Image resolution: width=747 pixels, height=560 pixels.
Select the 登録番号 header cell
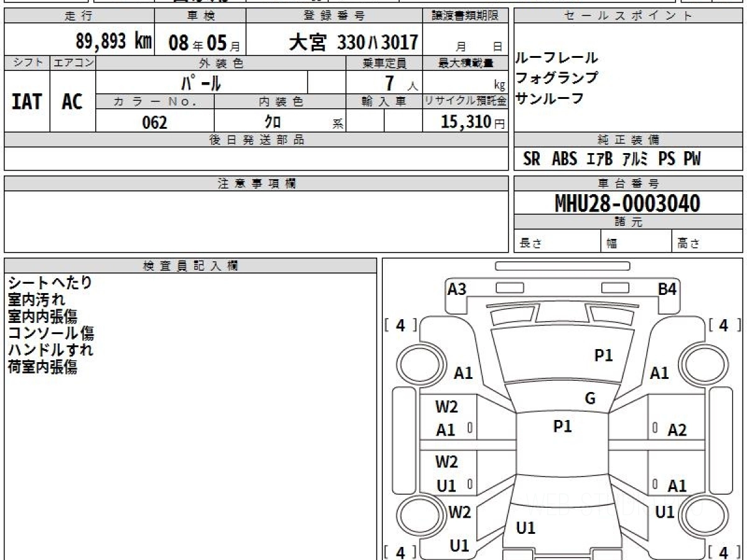click(x=334, y=16)
